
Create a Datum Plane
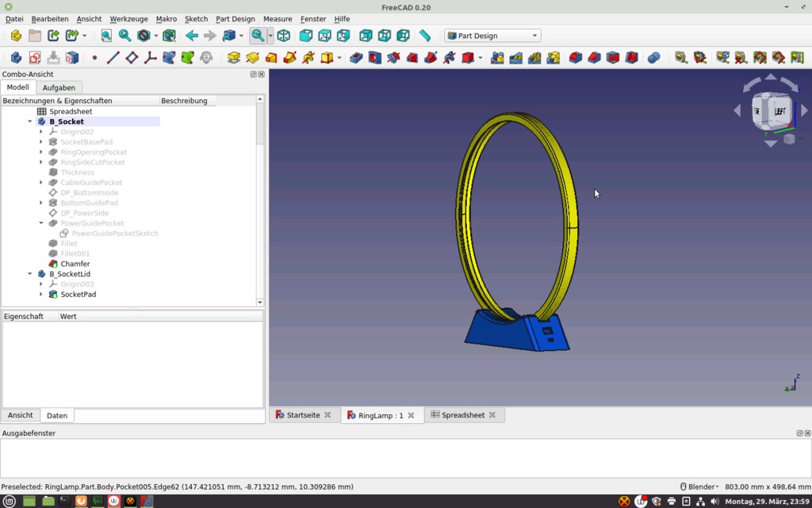(x=132, y=57)
